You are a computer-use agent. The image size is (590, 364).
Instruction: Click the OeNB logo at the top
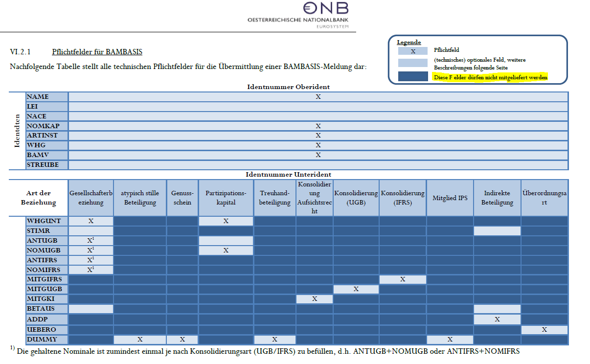tap(298, 15)
